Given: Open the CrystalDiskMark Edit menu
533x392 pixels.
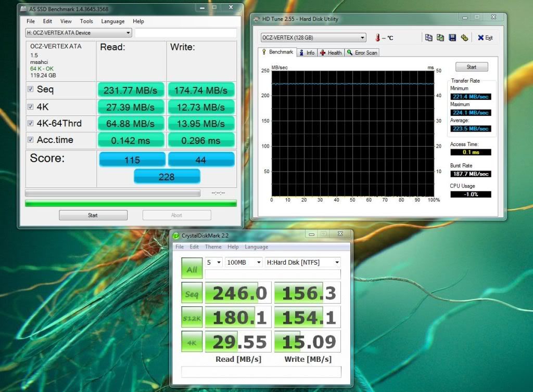Looking at the screenshot, I should [x=194, y=247].
